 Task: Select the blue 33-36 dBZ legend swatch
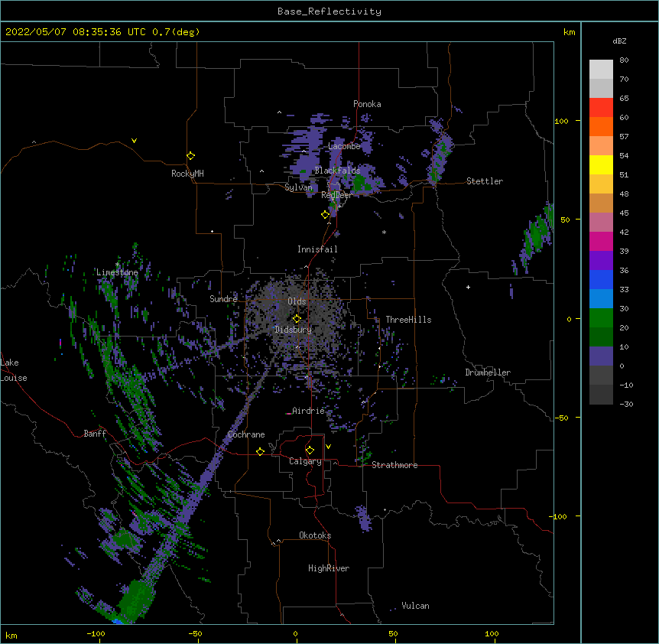coord(601,279)
